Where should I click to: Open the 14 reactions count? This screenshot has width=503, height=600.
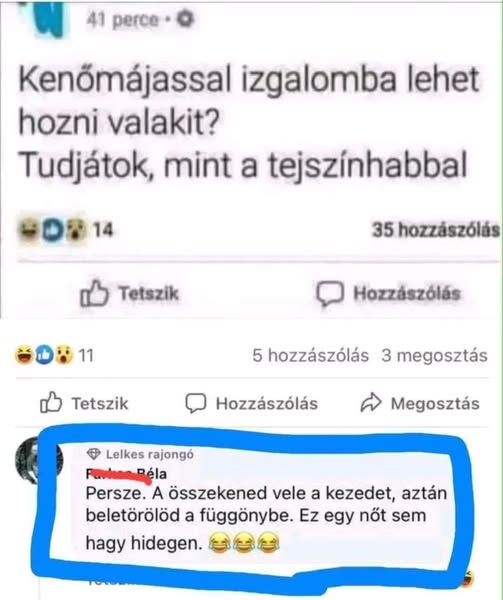[103, 230]
